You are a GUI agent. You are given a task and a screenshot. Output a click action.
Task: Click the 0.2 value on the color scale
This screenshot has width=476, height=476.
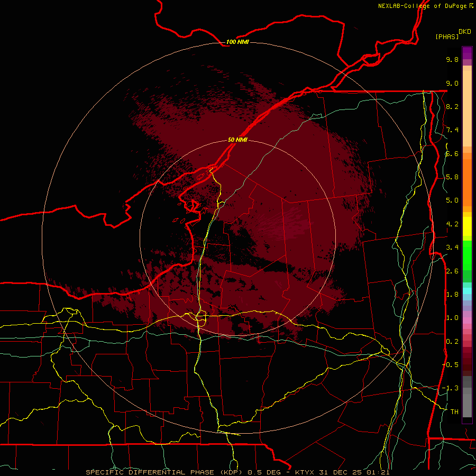coord(452,342)
